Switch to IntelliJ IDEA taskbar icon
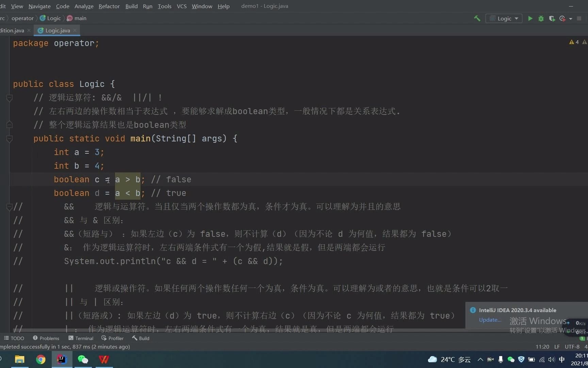Screen dimensions: 588x368 point(62,359)
